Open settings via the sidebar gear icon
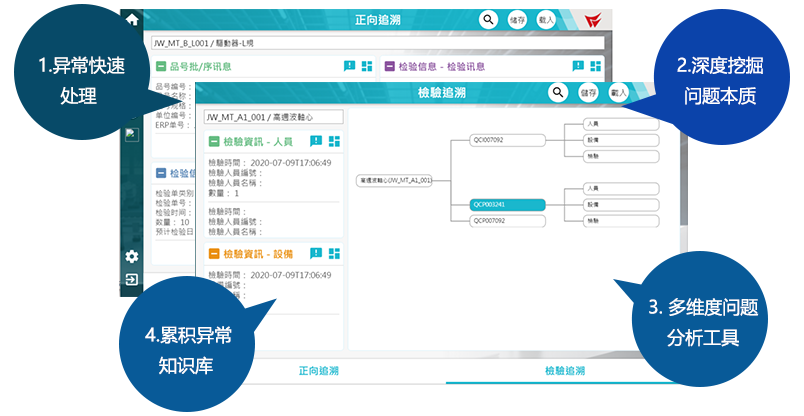This screenshot has width=804, height=416. click(131, 257)
